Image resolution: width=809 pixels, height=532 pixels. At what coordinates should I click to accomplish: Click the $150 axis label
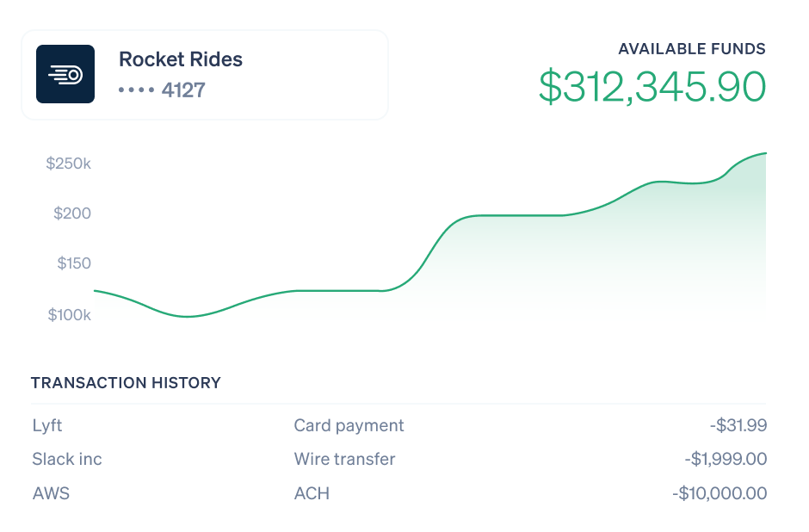tap(74, 263)
